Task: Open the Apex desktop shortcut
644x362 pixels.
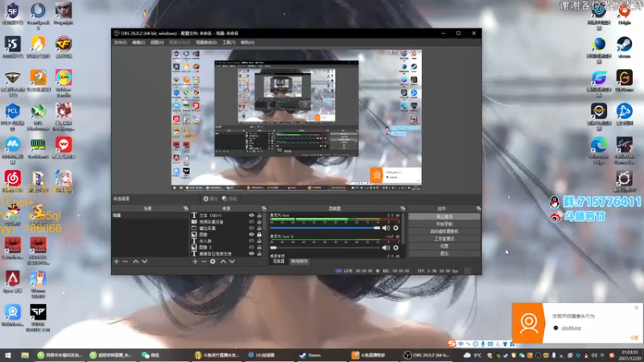Action: [13, 282]
